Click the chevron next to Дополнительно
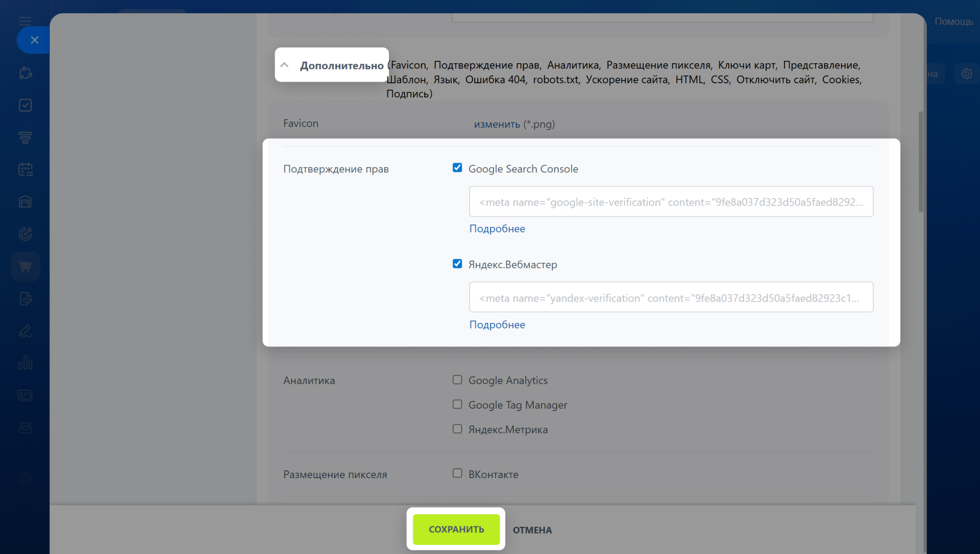 pyautogui.click(x=285, y=65)
